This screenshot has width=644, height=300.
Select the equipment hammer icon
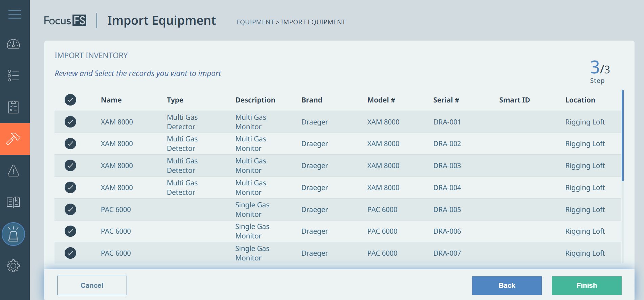pos(14,139)
